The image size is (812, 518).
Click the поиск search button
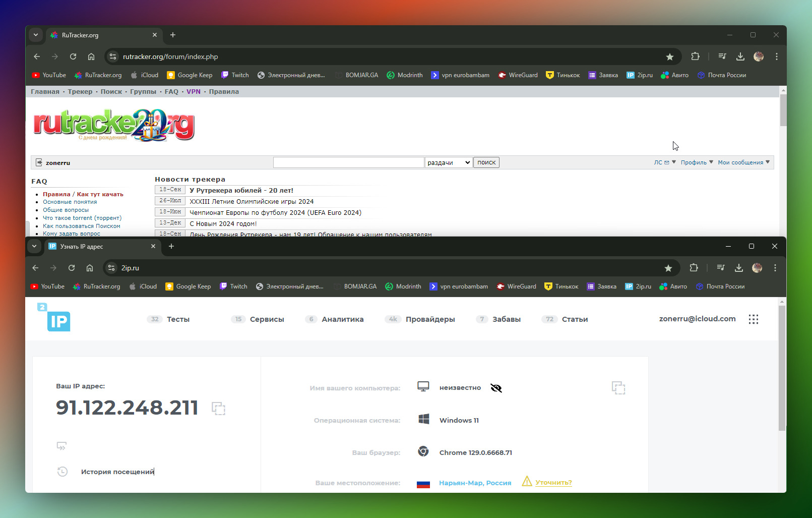point(486,162)
